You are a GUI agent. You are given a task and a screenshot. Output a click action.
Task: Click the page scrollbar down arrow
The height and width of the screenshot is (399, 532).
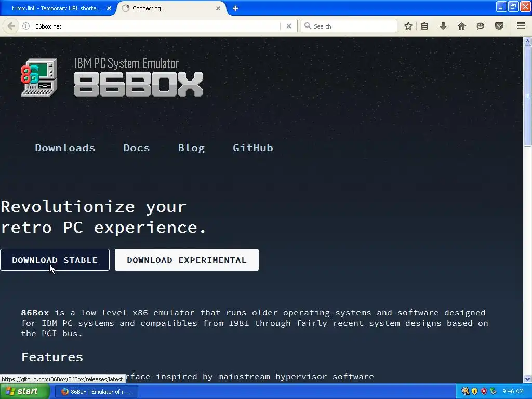(528, 379)
